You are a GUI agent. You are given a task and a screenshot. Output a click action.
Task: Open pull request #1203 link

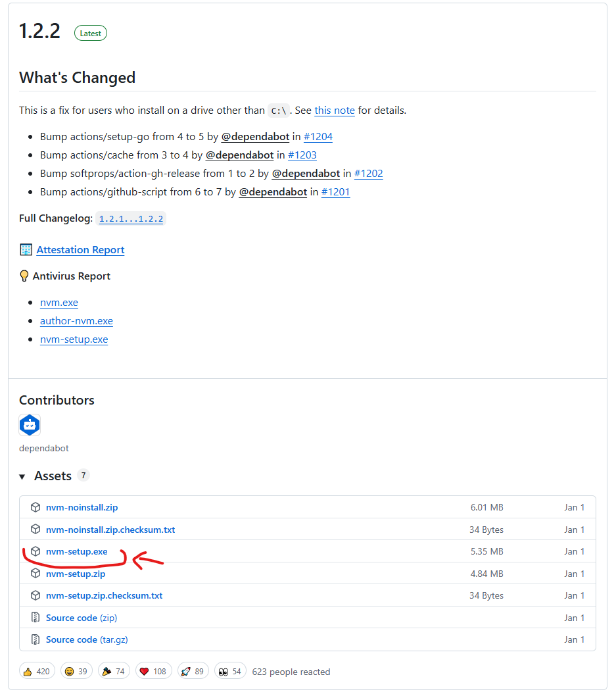pyautogui.click(x=302, y=155)
